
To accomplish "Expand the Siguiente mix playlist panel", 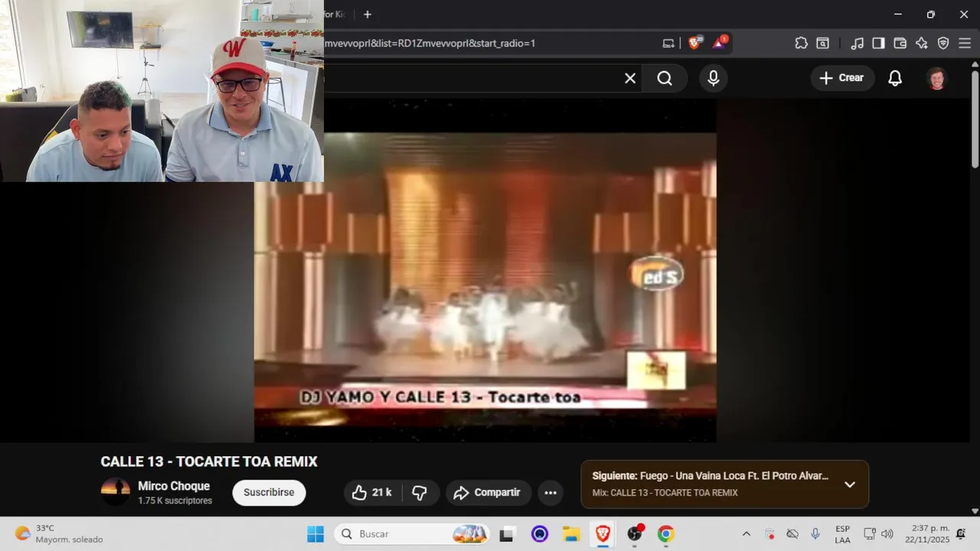I will click(850, 484).
